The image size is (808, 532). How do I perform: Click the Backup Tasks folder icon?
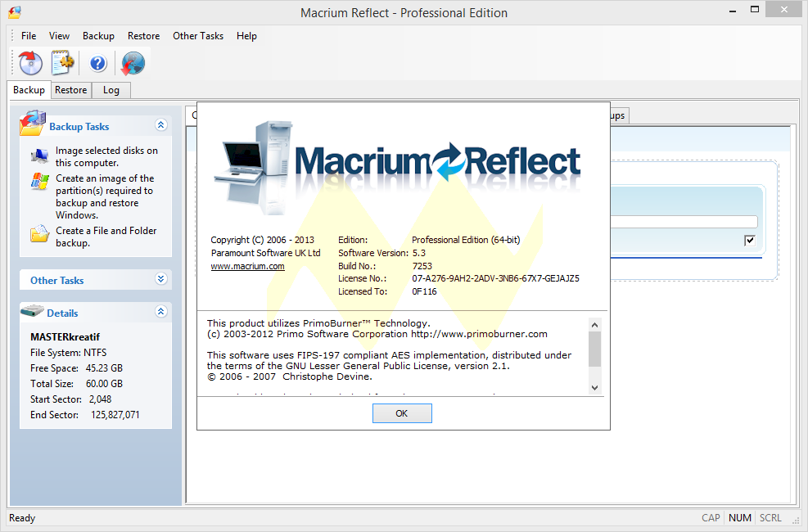(x=33, y=123)
